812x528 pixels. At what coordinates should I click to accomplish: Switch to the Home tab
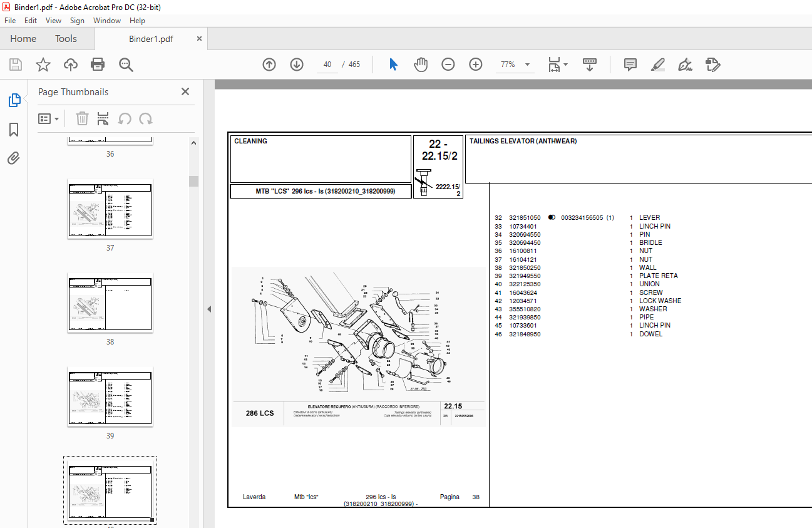23,39
